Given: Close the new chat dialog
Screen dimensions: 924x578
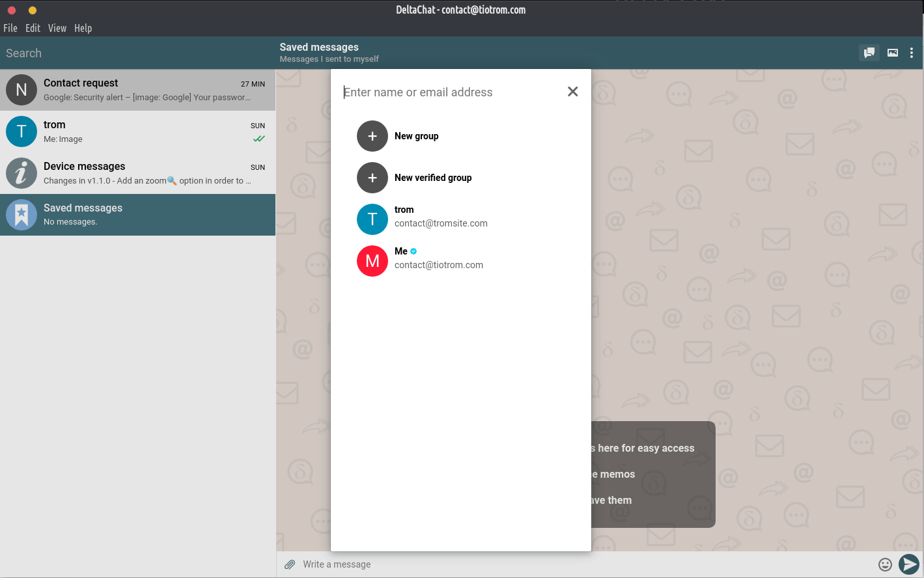Looking at the screenshot, I should 572,92.
